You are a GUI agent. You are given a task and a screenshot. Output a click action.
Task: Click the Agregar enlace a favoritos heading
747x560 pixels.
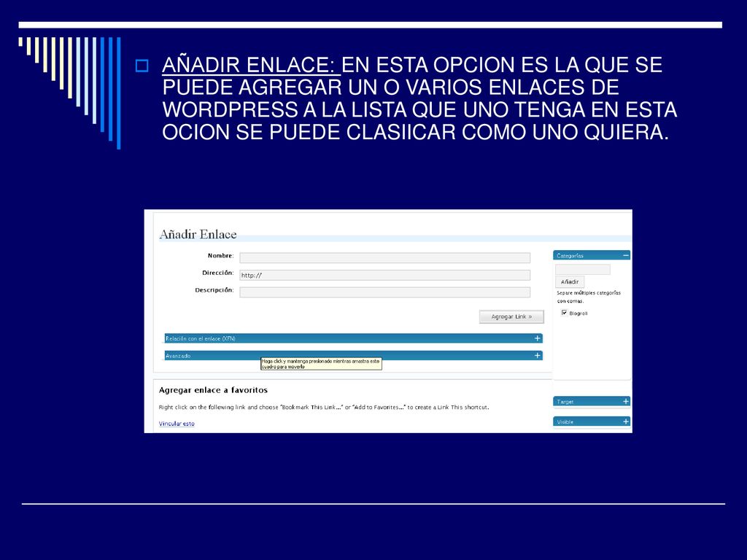pyautogui.click(x=213, y=390)
